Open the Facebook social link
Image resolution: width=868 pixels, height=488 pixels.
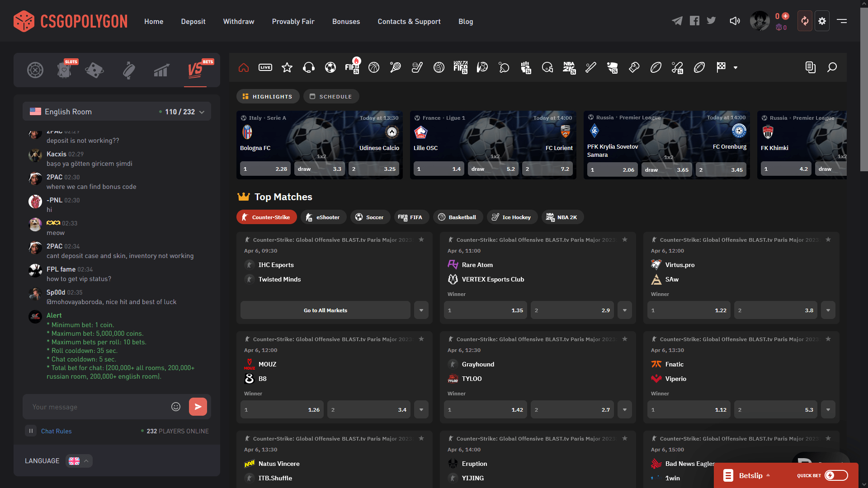click(694, 21)
